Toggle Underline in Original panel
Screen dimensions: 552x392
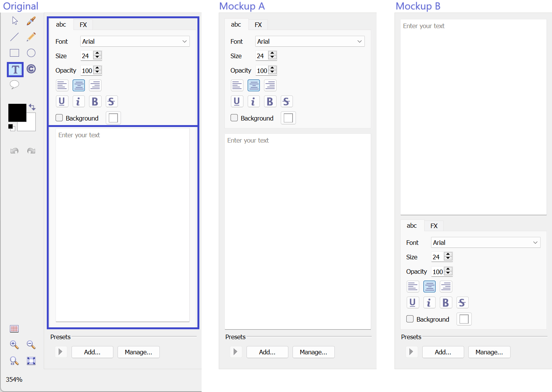(x=62, y=102)
